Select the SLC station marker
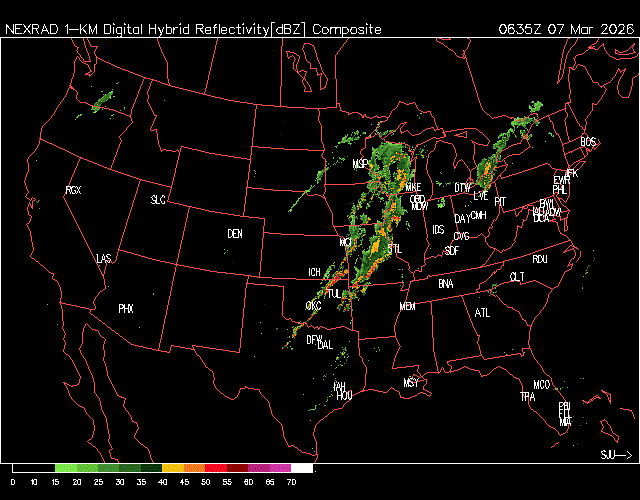The width and height of the screenshot is (640, 500). click(x=158, y=200)
